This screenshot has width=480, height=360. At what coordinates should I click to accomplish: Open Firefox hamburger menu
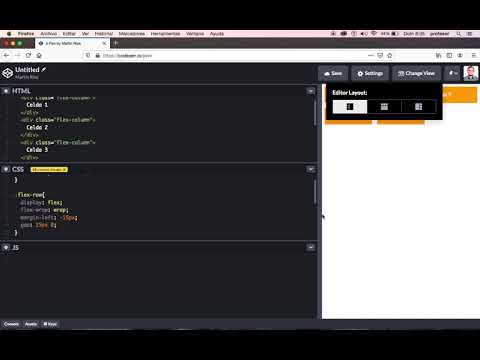click(473, 55)
